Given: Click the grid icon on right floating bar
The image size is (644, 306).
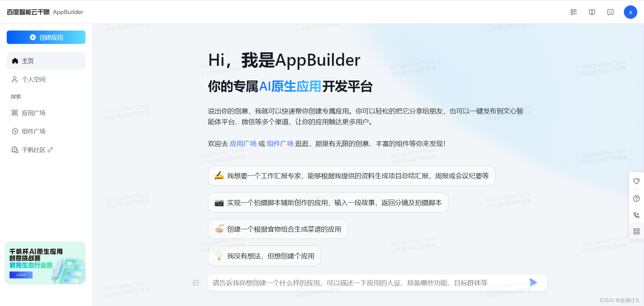Looking at the screenshot, I should 636,232.
